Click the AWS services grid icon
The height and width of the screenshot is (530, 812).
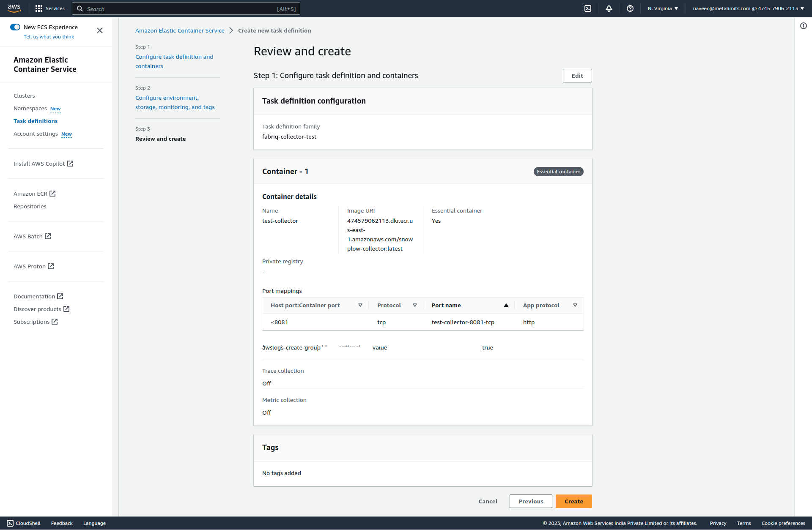[x=38, y=8]
